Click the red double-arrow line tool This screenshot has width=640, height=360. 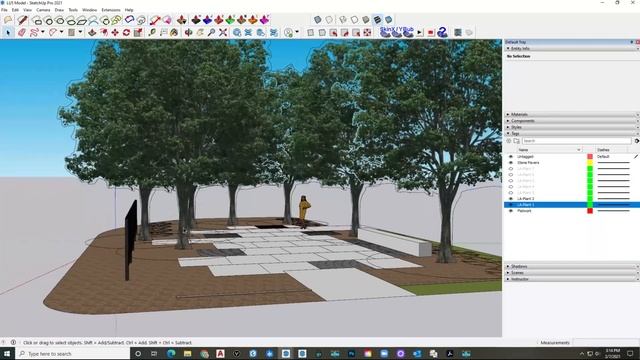tap(155, 20)
